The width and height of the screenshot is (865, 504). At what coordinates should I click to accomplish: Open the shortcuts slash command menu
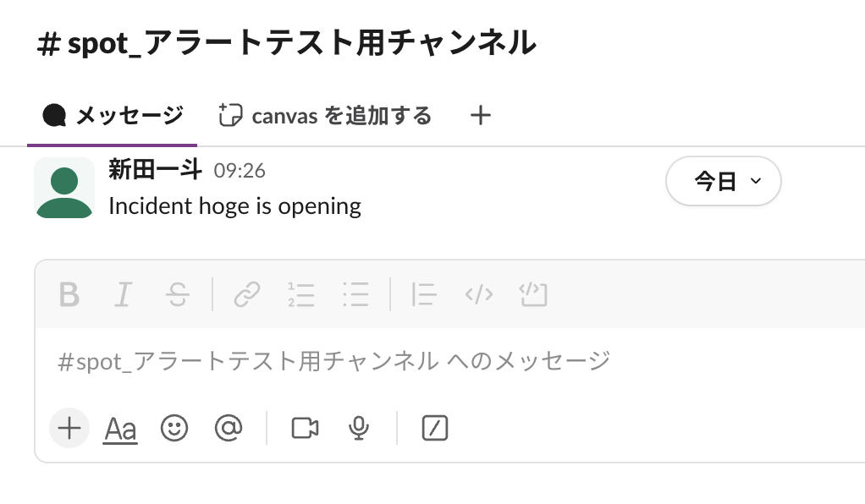click(433, 429)
